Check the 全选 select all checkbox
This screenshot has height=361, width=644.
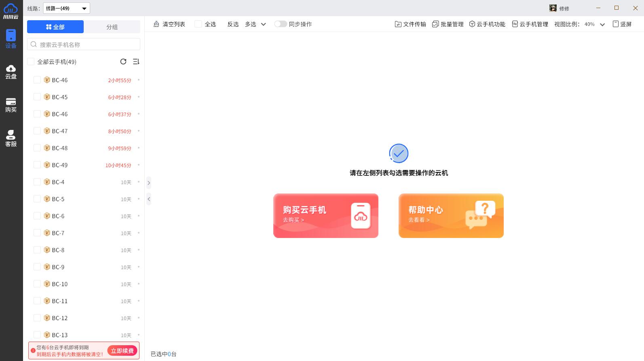pyautogui.click(x=198, y=24)
